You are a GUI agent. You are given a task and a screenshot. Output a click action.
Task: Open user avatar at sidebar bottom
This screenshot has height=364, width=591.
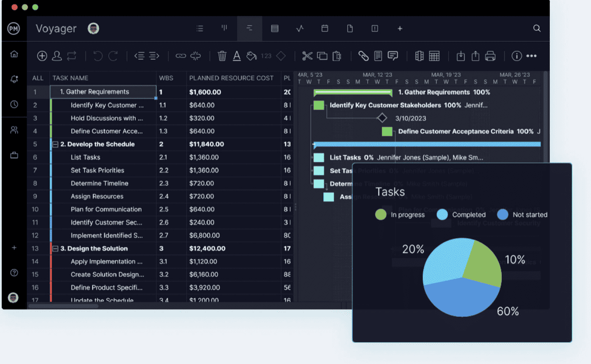[13, 297]
